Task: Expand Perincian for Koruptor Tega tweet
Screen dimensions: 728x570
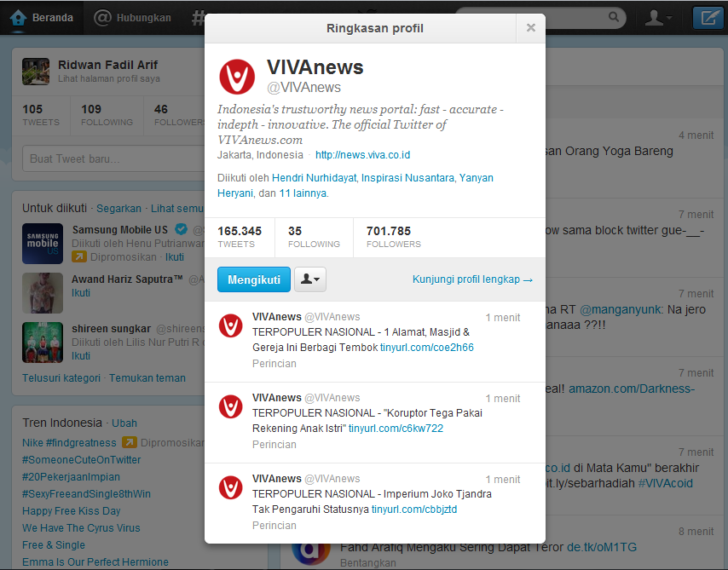Action: click(274, 445)
